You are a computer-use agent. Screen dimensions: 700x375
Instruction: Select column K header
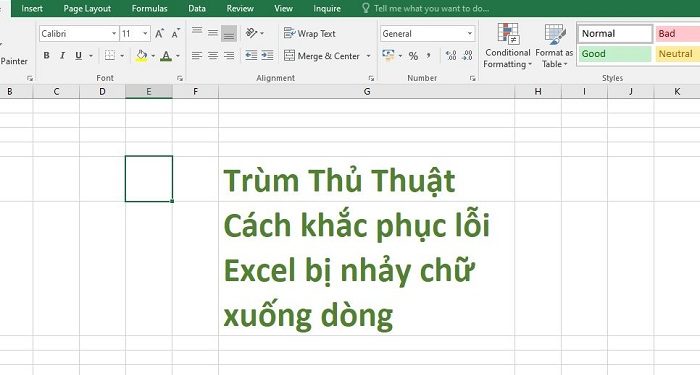677,92
